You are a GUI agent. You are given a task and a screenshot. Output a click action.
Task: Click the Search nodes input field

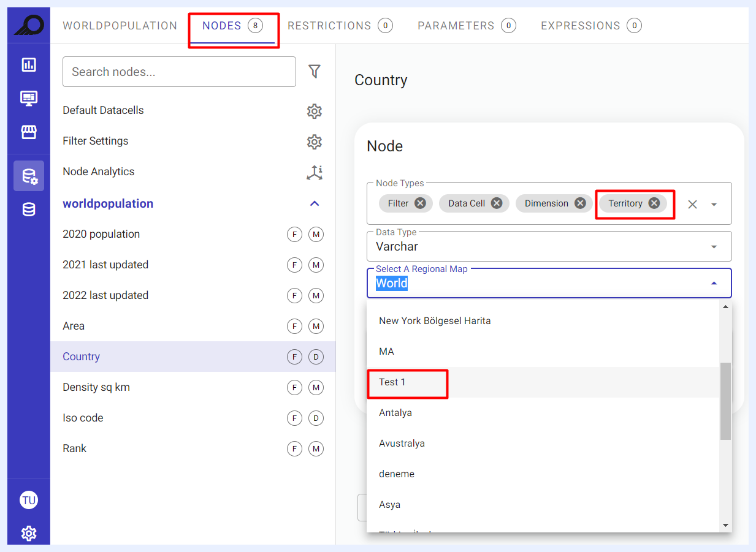pyautogui.click(x=179, y=72)
